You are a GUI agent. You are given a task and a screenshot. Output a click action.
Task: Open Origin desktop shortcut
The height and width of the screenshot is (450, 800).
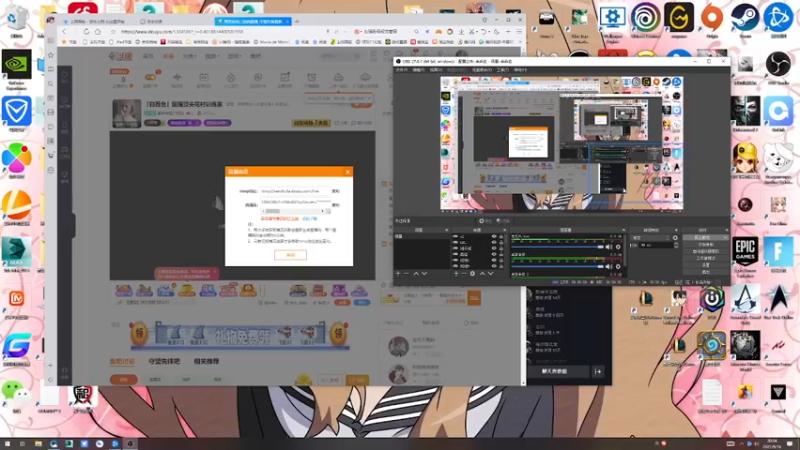pos(712,19)
